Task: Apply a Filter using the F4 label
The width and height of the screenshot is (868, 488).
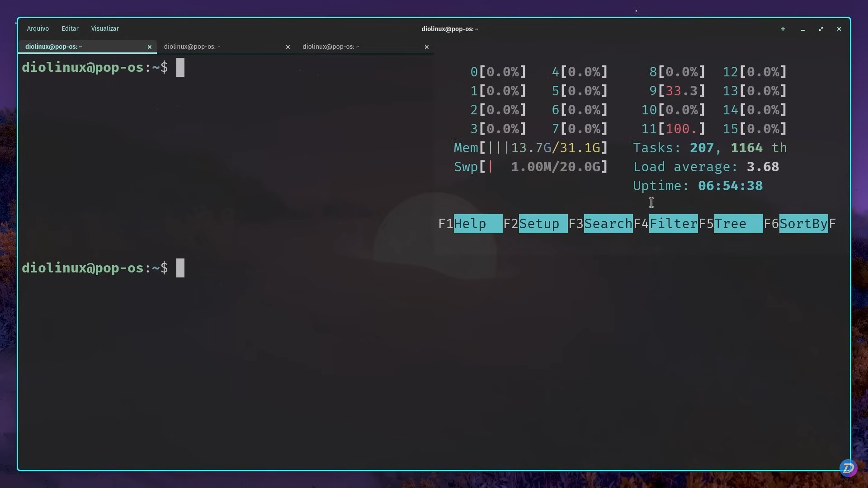Action: point(673,223)
